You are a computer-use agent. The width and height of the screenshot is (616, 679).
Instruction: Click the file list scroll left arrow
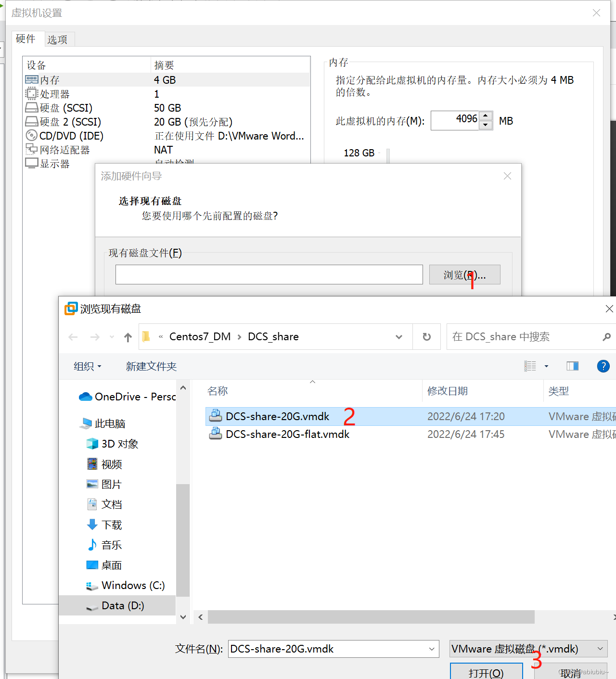point(200,617)
